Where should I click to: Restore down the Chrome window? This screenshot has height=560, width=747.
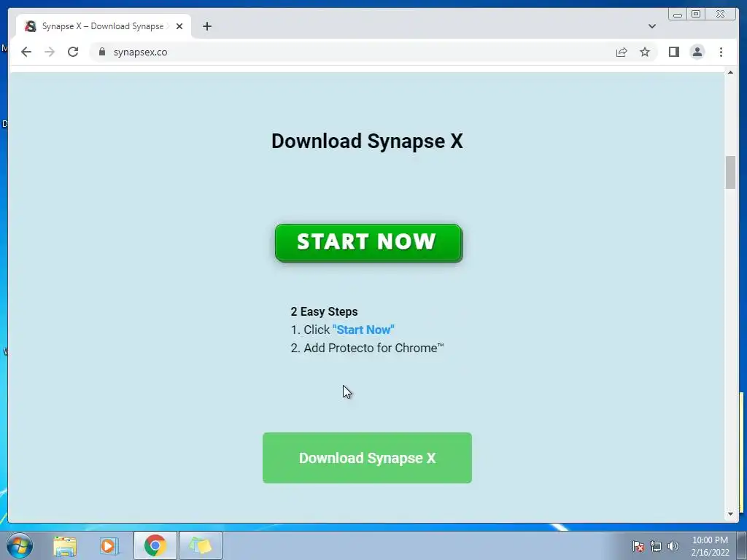696,15
